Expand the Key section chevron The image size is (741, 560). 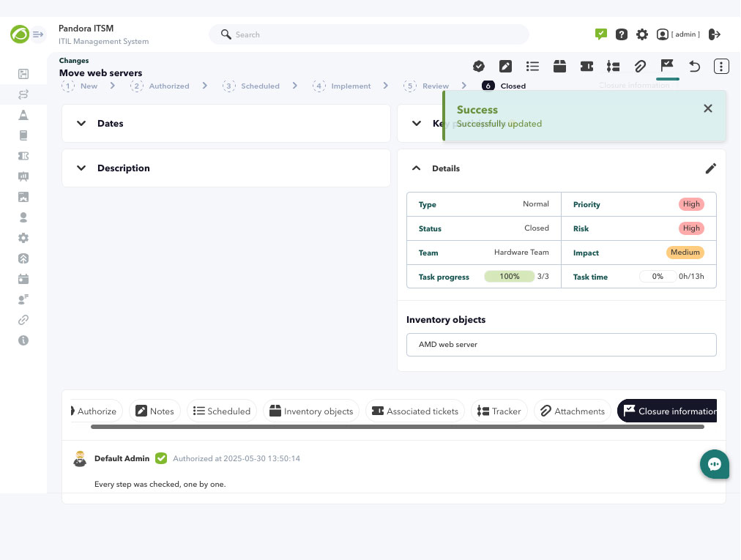[x=417, y=123]
